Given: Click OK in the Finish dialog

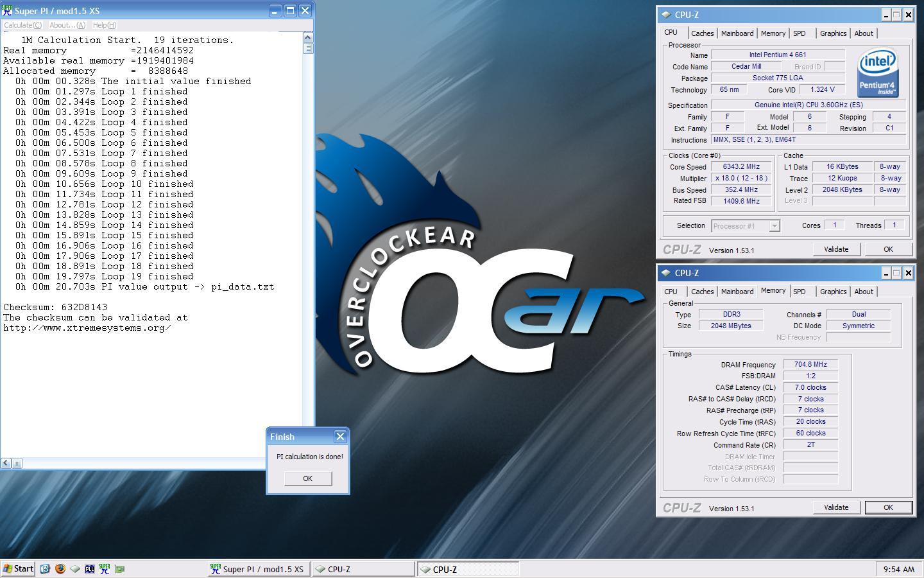Looking at the screenshot, I should [307, 478].
